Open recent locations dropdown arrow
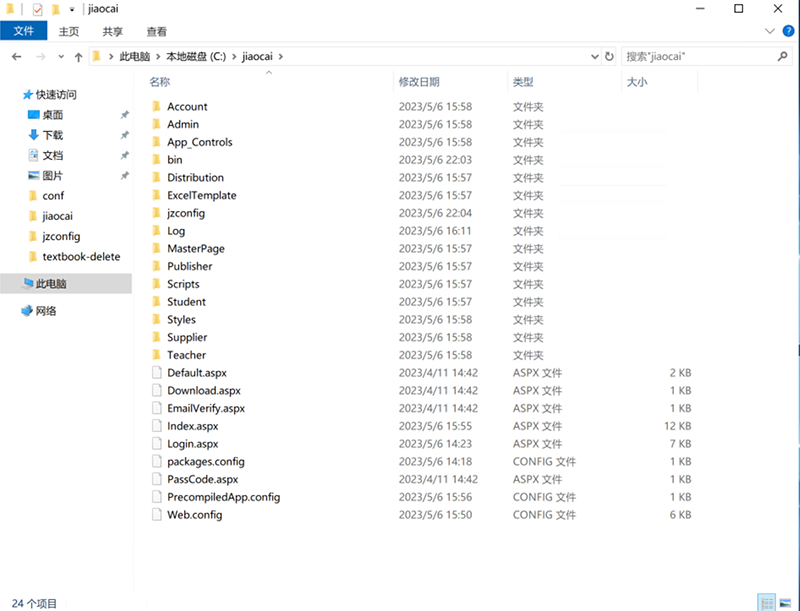 [61, 57]
